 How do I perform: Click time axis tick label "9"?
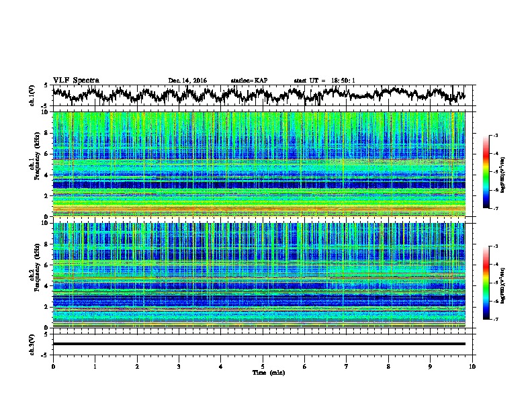pyautogui.click(x=430, y=367)
